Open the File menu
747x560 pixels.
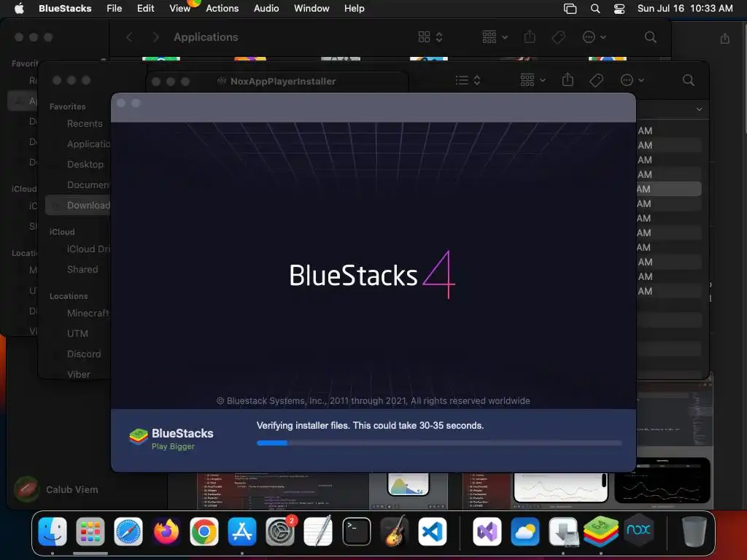[x=115, y=9]
